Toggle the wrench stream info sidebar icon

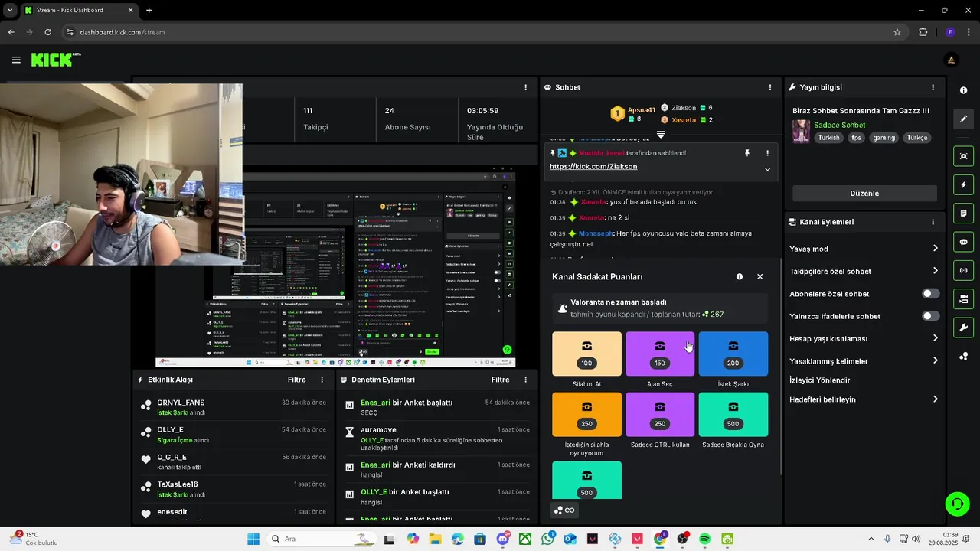pos(963,328)
